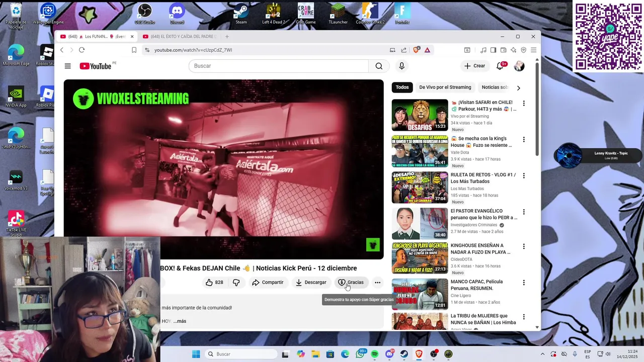Select the Todos filter chip
Screen dimensions: 644x362
402,87
